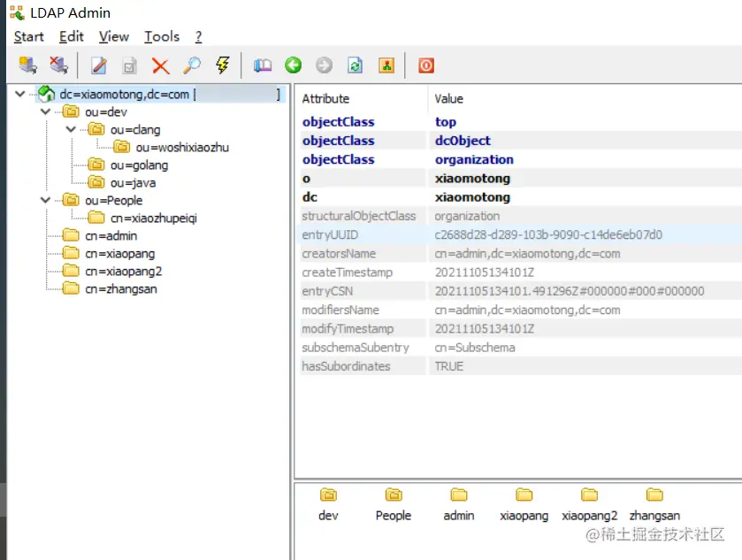Click the Value column header

[x=448, y=98]
